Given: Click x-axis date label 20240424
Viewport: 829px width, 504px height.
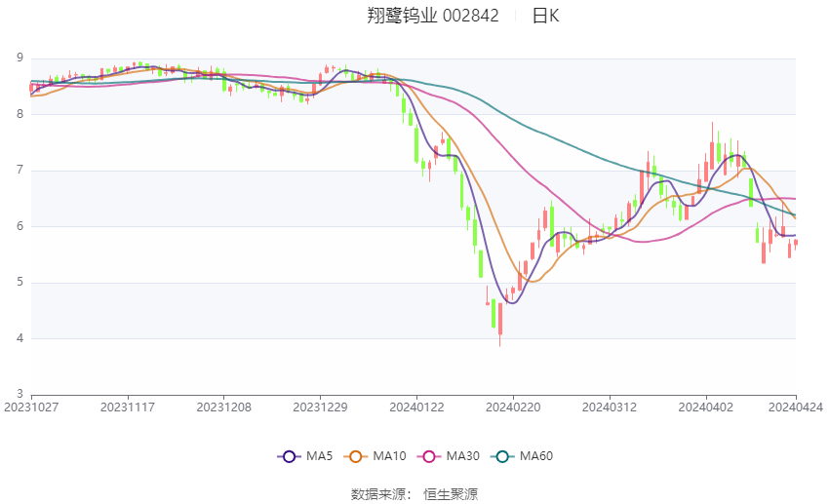Looking at the screenshot, I should [796, 407].
